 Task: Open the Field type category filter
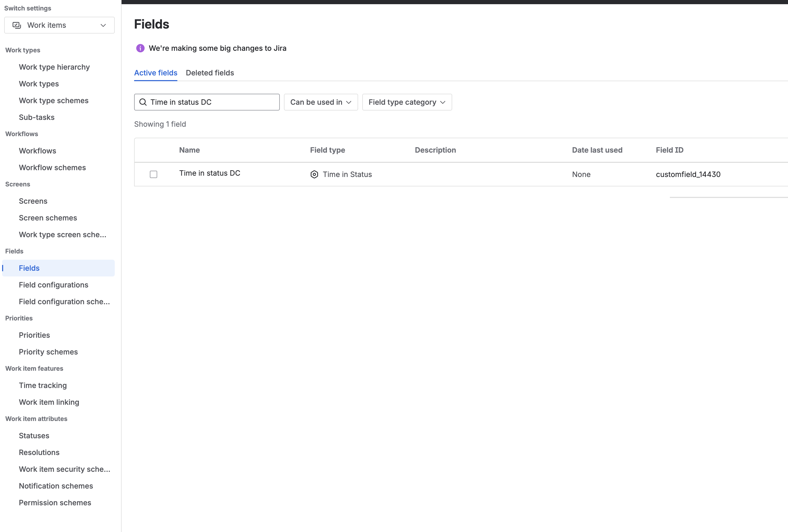tap(407, 102)
